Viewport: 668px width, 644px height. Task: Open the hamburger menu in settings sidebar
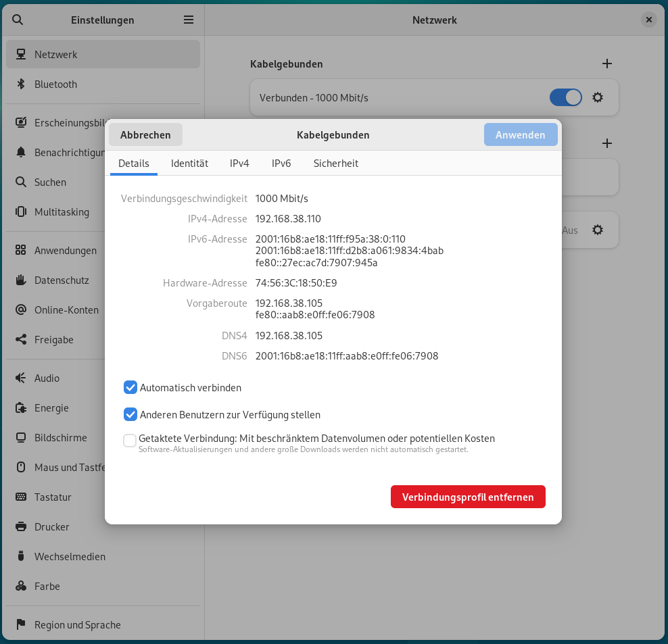(x=189, y=20)
